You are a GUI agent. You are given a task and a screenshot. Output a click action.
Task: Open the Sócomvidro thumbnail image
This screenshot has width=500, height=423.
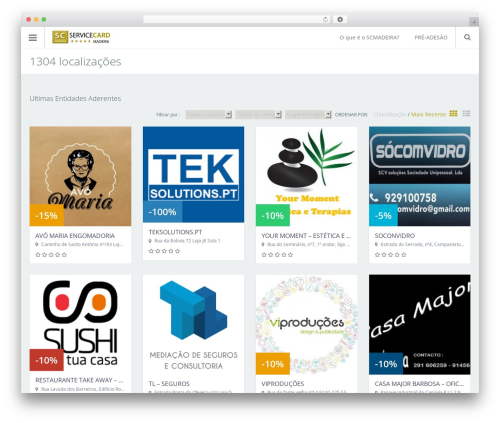420,176
